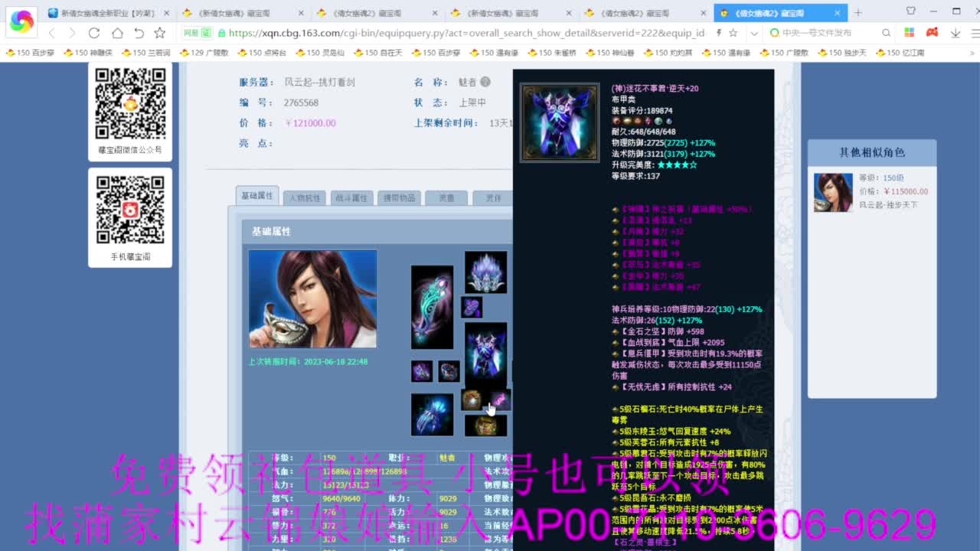Click the browser home icon
The width and height of the screenshot is (980, 551).
tap(116, 34)
